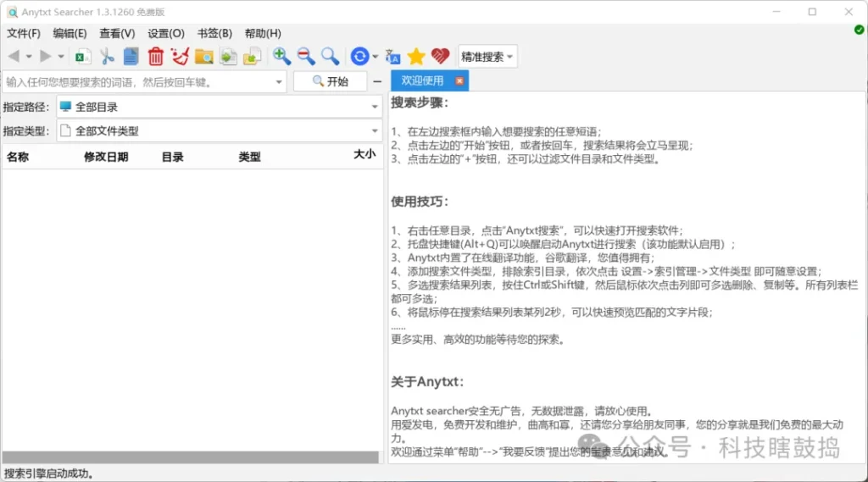Viewport: 868px width, 482px height.
Task: Click the plain magnifier reset zoom icon
Action: coord(330,56)
